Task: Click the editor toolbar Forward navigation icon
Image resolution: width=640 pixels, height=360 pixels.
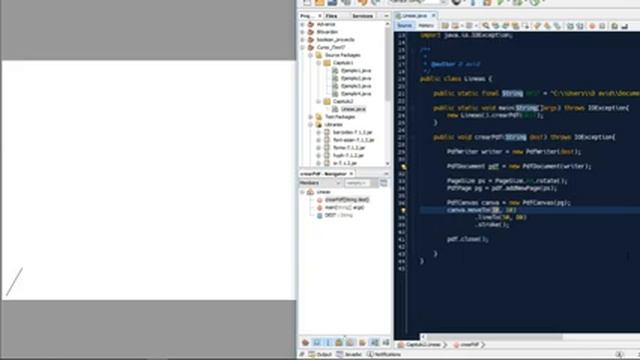Action: point(469,26)
